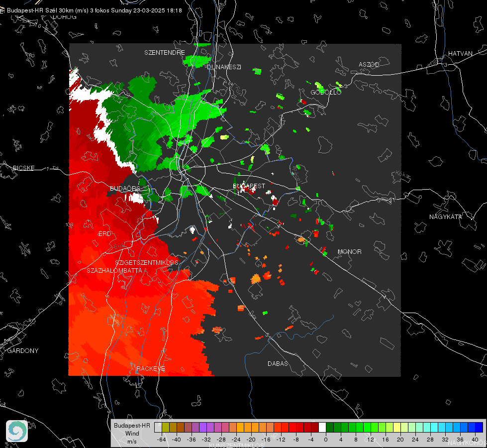Click the legend label 'Budapest-HR Wind m/s'

click(x=132, y=434)
